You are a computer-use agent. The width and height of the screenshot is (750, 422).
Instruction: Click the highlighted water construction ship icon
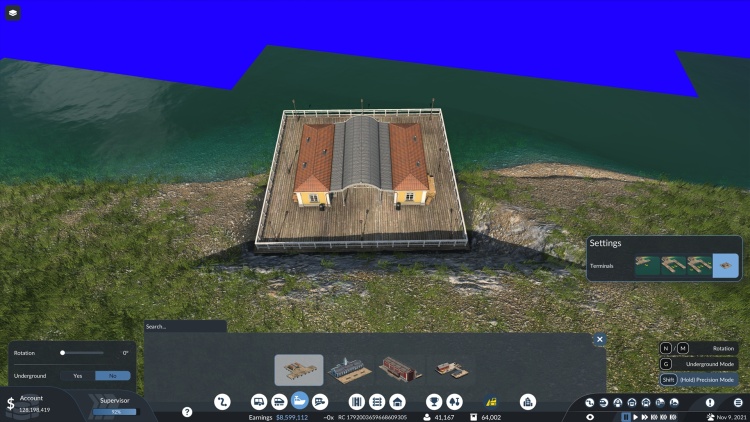point(299,400)
